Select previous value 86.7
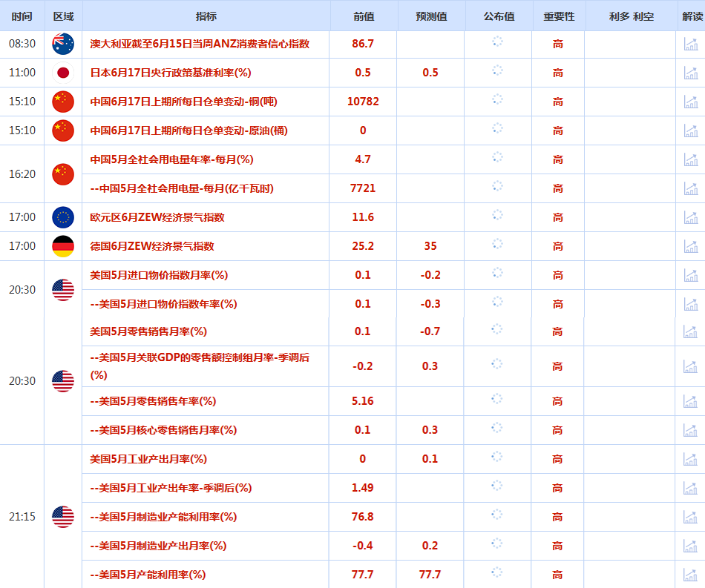 pyautogui.click(x=363, y=44)
